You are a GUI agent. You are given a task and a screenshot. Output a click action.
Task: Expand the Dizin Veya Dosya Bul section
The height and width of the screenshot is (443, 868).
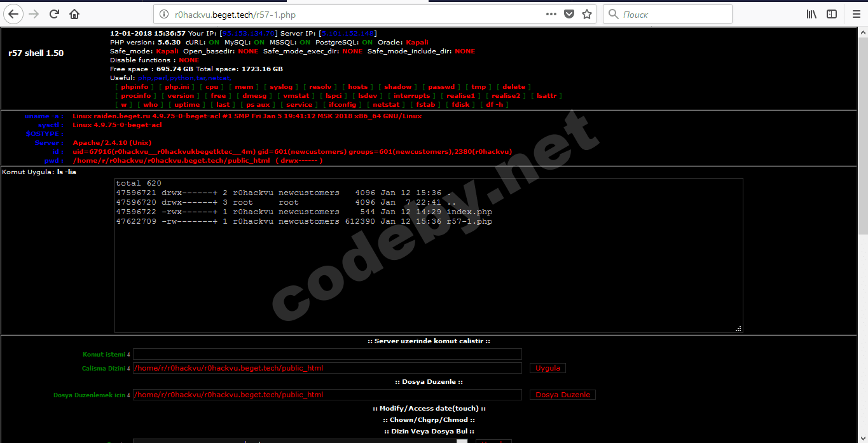429,432
